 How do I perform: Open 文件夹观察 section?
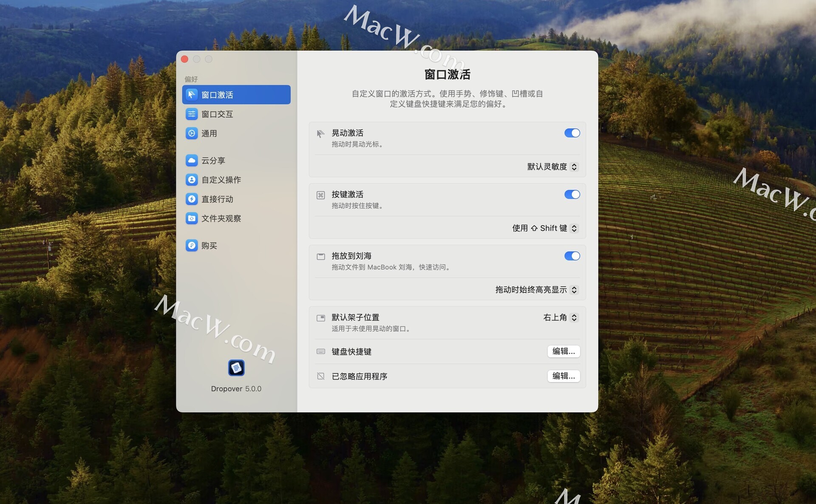coord(236,218)
